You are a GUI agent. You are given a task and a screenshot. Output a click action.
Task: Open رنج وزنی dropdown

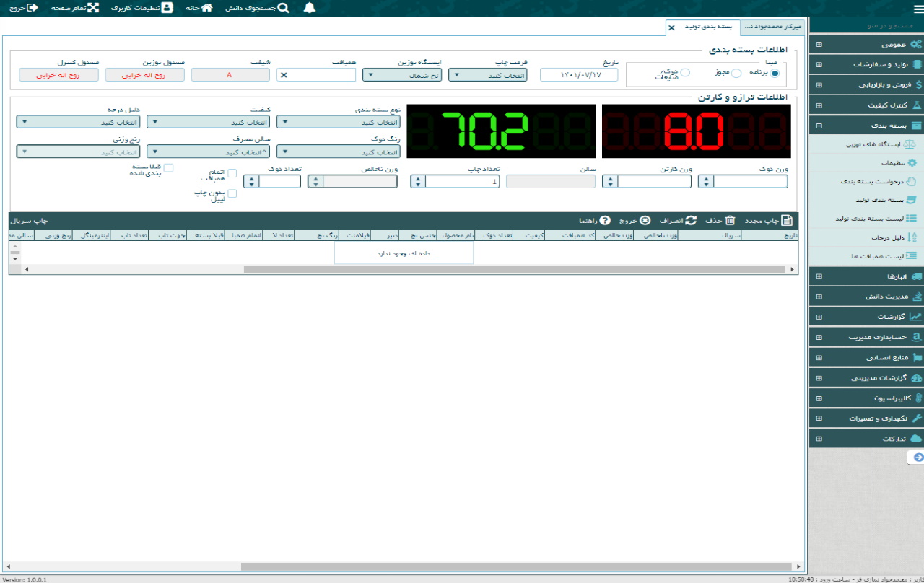78,152
